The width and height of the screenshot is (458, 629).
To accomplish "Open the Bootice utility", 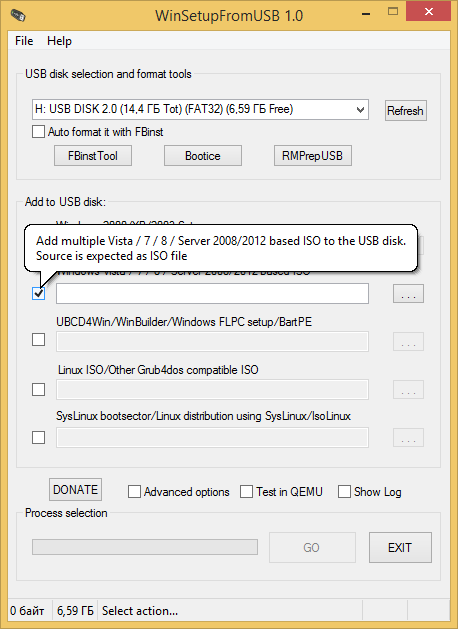I will 203,156.
